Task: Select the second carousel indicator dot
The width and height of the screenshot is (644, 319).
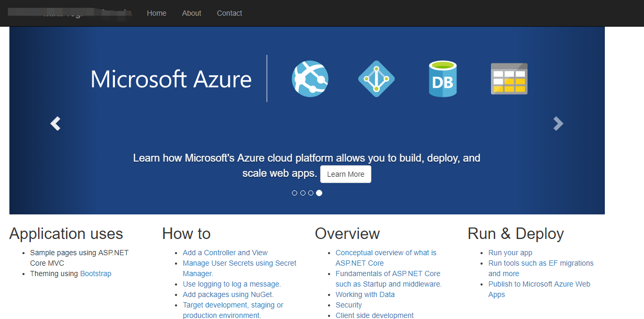Action: click(x=303, y=193)
